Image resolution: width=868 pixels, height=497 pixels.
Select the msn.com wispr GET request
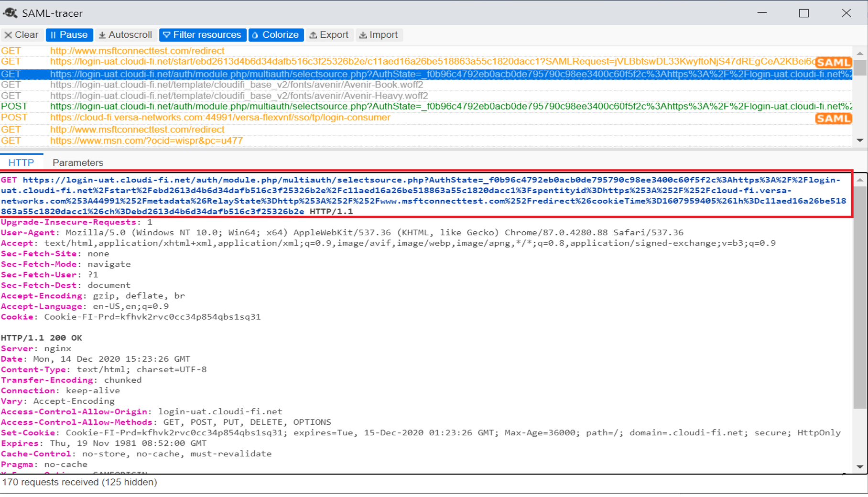click(x=143, y=140)
